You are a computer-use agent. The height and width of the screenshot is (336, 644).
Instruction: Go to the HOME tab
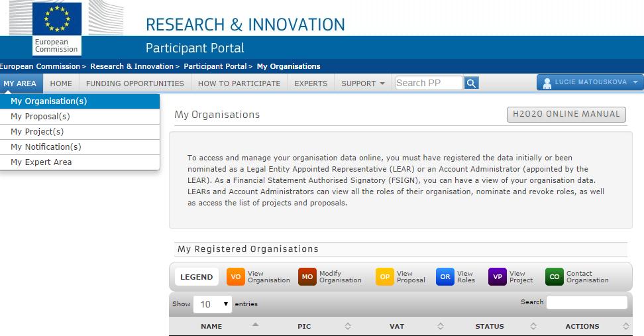click(61, 84)
